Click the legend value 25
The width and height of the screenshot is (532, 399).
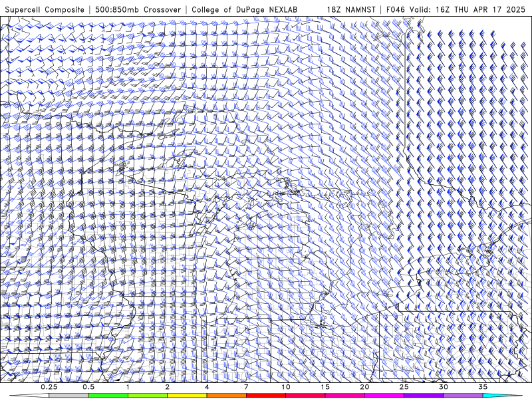(404, 387)
